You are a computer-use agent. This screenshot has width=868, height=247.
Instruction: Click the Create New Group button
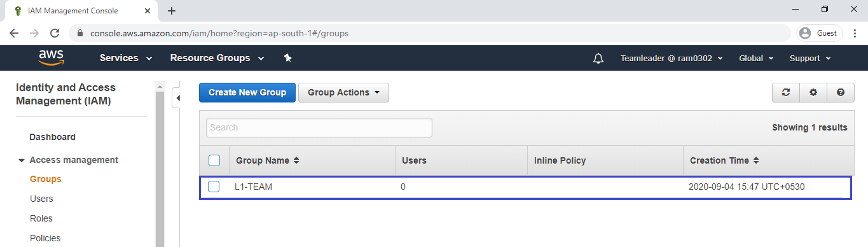247,92
